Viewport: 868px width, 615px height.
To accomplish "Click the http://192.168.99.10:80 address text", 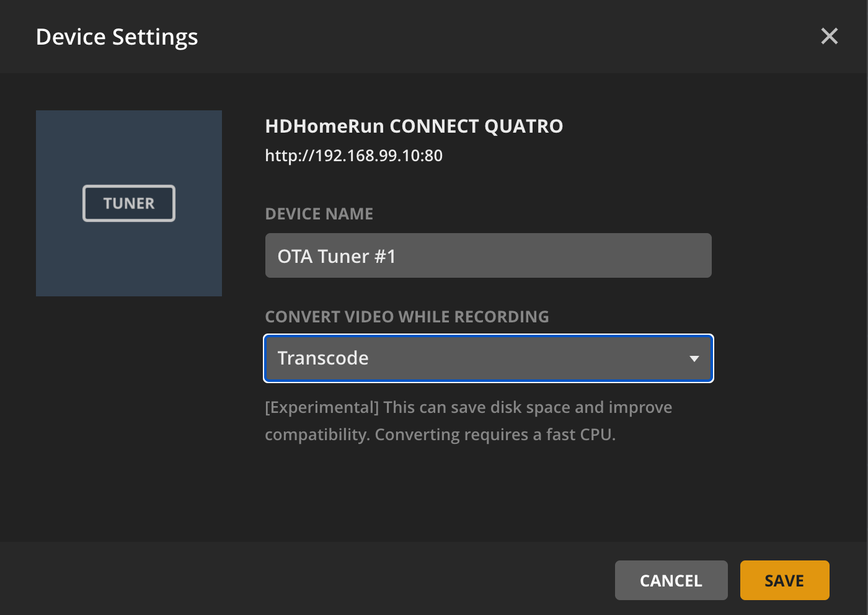I will point(354,156).
